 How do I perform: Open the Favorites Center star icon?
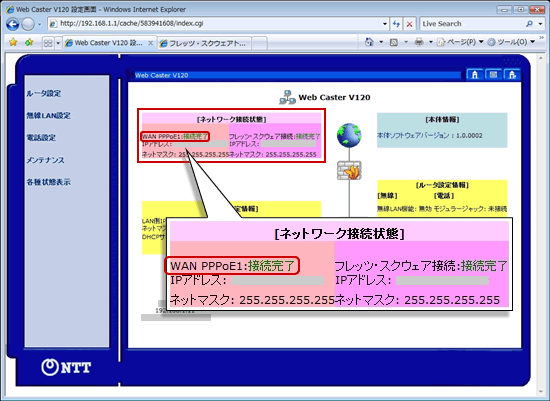pos(13,42)
